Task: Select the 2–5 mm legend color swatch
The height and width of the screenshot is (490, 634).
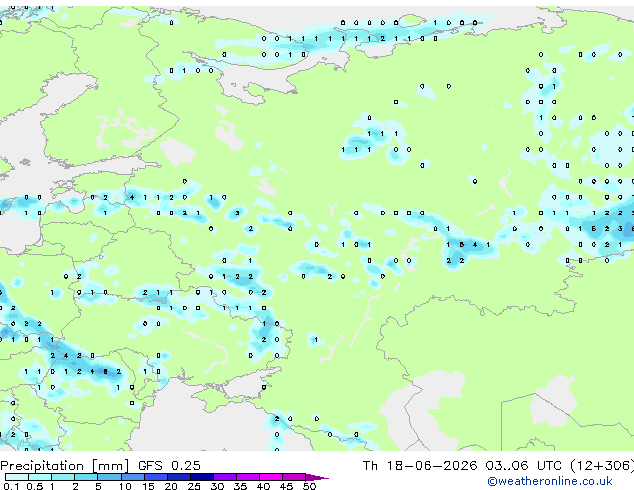Action: [x=86, y=477]
